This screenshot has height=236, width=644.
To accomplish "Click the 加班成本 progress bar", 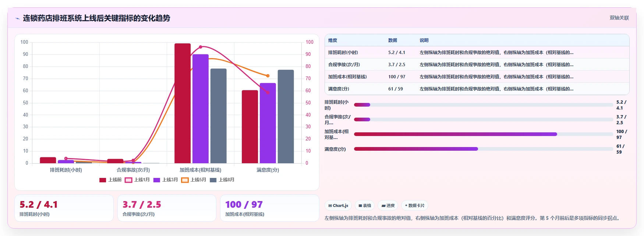I will [x=484, y=134].
